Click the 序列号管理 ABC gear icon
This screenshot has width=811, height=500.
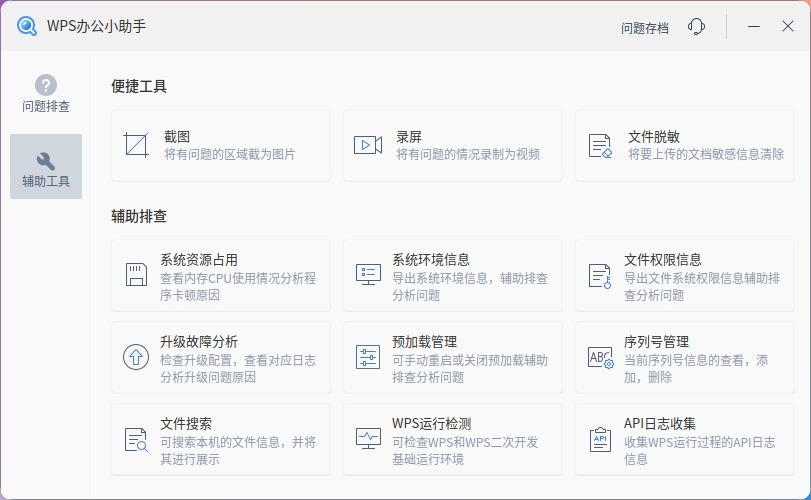pyautogui.click(x=601, y=357)
